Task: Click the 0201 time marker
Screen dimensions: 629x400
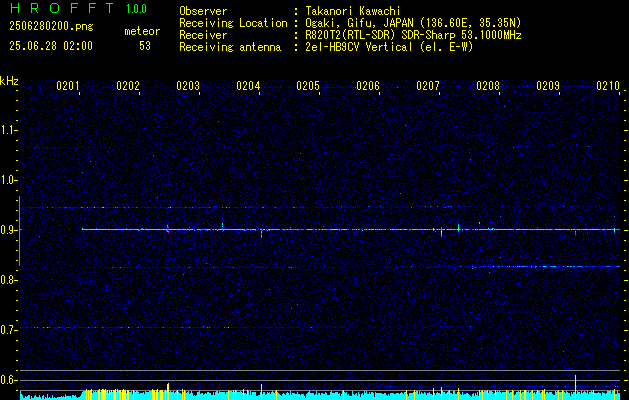Action: point(68,86)
